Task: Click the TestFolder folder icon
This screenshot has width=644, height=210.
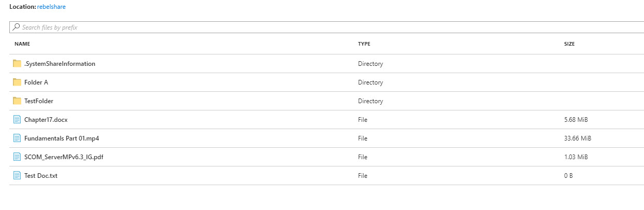Action: pyautogui.click(x=17, y=101)
